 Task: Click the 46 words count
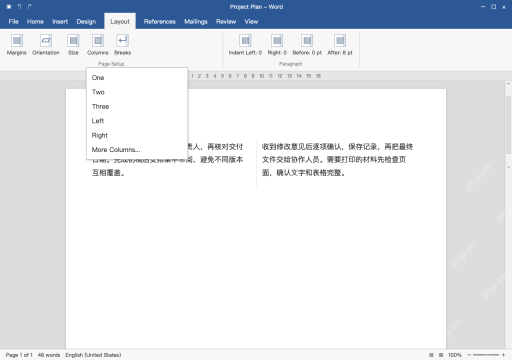click(x=49, y=355)
